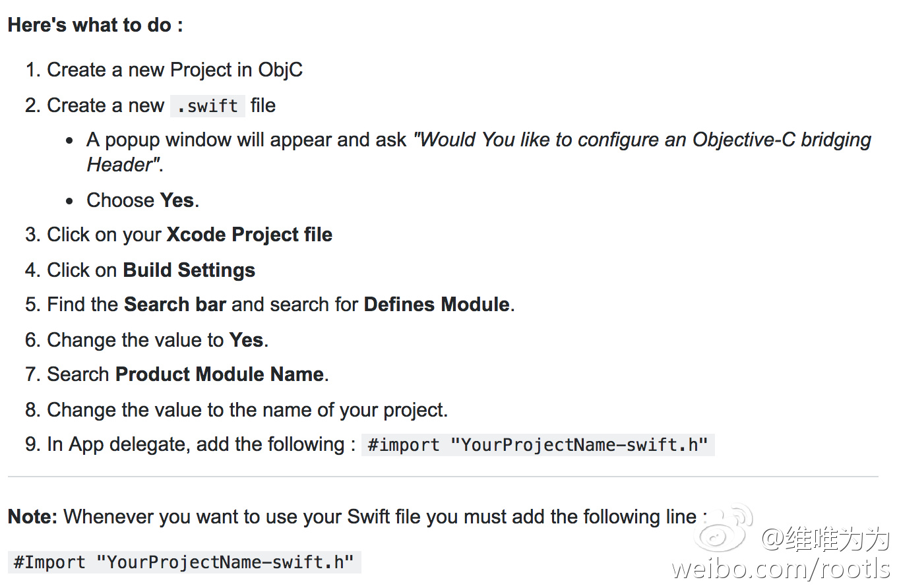The image size is (897, 588).
Task: Click the bold "Build Settings" text
Action: (189, 270)
